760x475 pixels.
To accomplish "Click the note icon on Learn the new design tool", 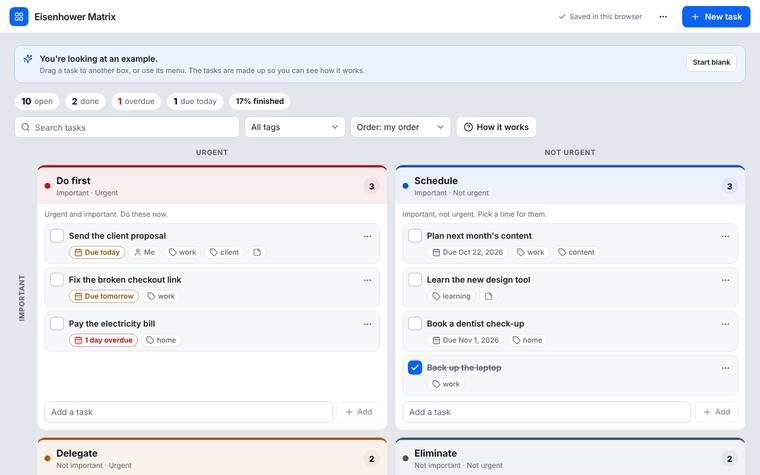I will tap(489, 296).
